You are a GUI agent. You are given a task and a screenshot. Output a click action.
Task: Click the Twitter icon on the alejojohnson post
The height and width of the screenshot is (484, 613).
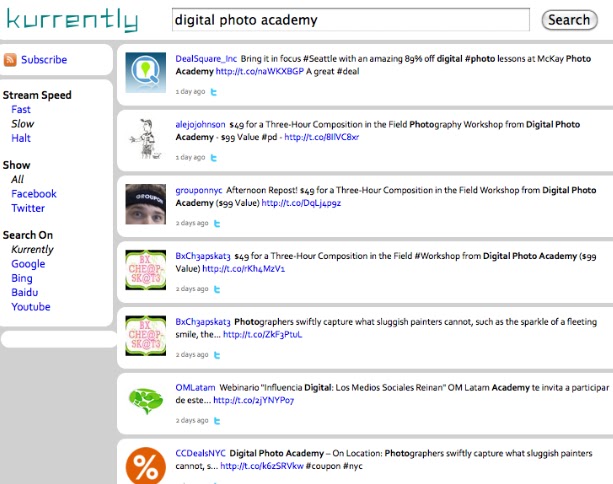click(213, 158)
